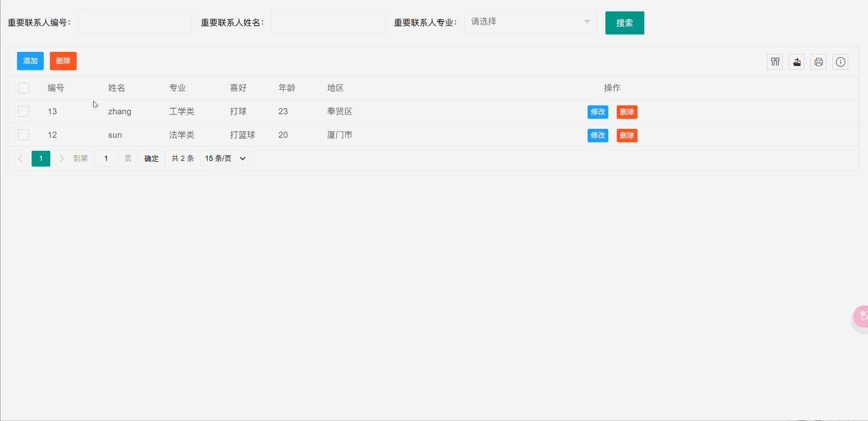Viewport: 868px width, 421px height.
Task: Toggle the select-all header checkbox
Action: click(x=23, y=88)
